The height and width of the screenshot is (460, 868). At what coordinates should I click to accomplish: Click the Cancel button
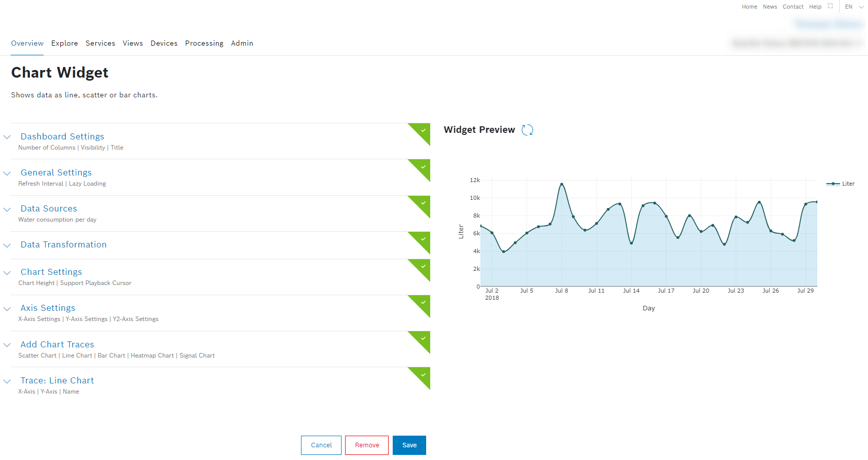[321, 445]
